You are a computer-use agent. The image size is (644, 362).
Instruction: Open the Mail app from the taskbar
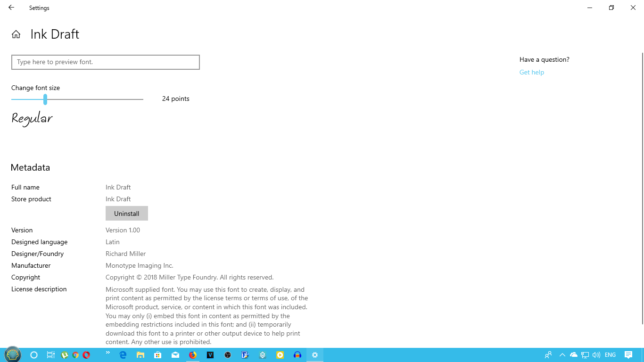click(x=175, y=355)
